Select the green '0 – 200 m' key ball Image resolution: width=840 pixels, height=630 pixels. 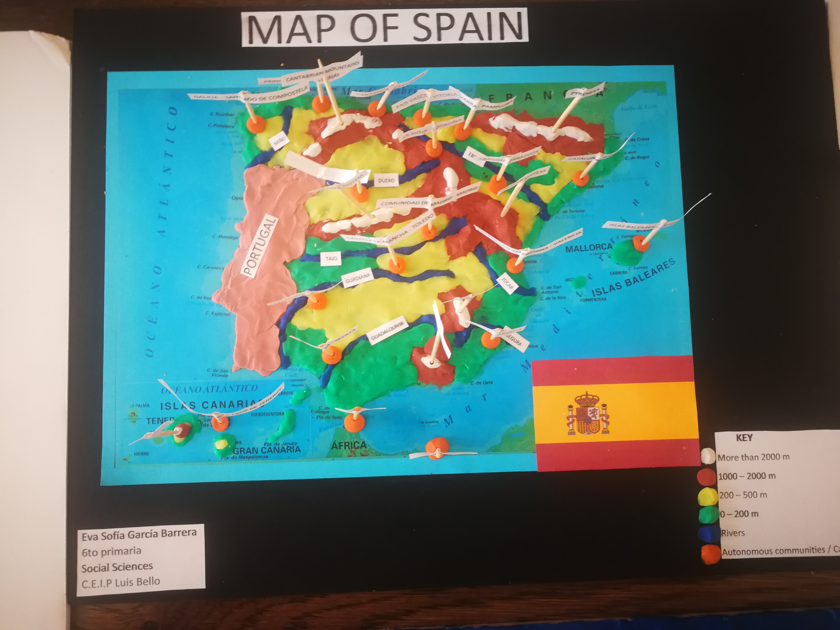[709, 515]
